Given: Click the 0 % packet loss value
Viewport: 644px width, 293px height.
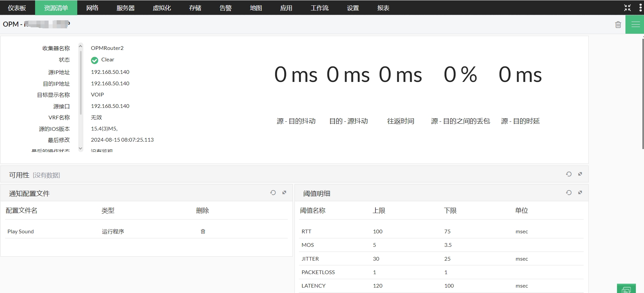Looking at the screenshot, I should pos(460,74).
